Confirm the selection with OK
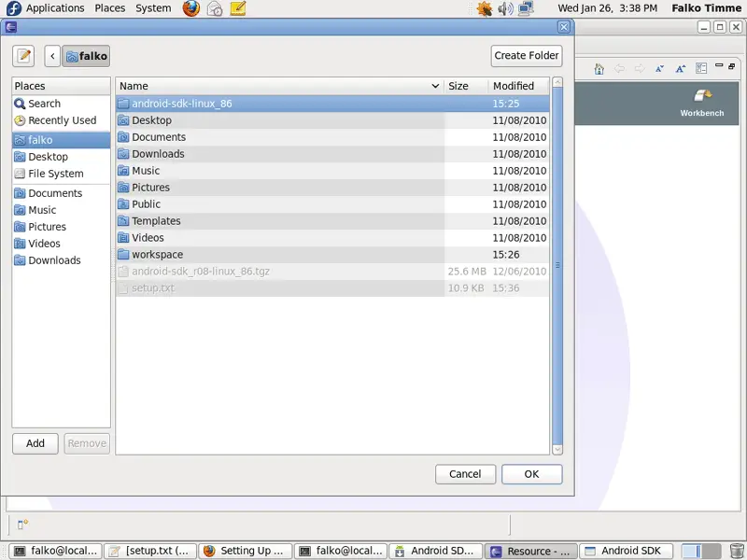The height and width of the screenshot is (560, 747). (x=531, y=474)
